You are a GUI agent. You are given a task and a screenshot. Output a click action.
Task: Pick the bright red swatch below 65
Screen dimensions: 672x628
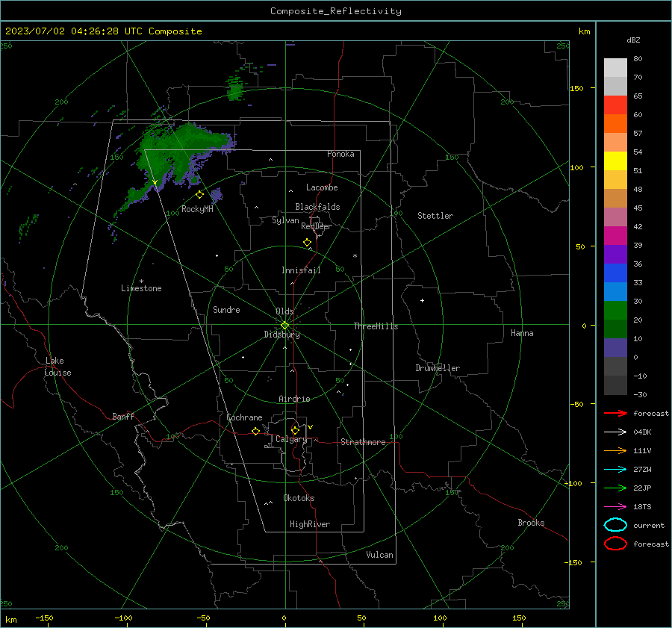pyautogui.click(x=615, y=105)
